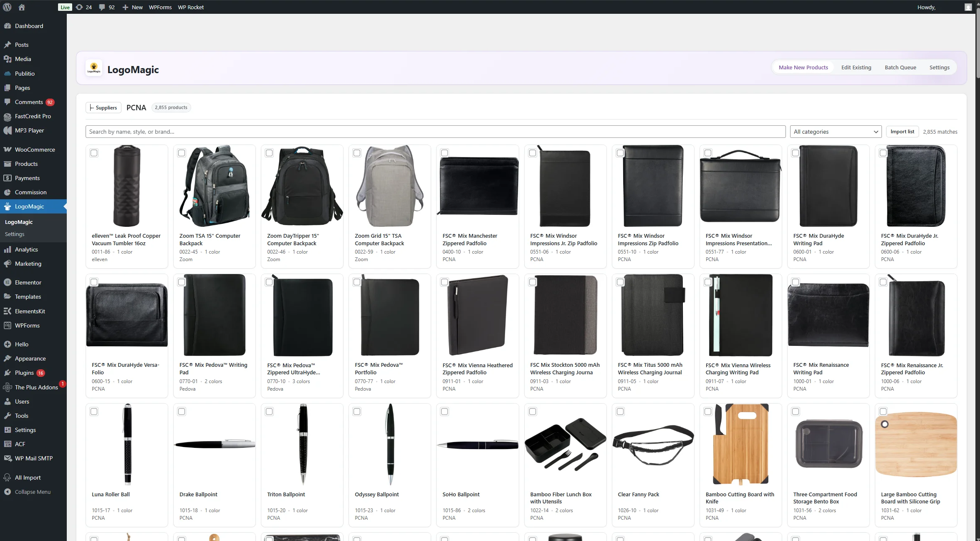Check the Large Bamboo Cutting Board checkbox
980x541 pixels.
click(x=883, y=411)
